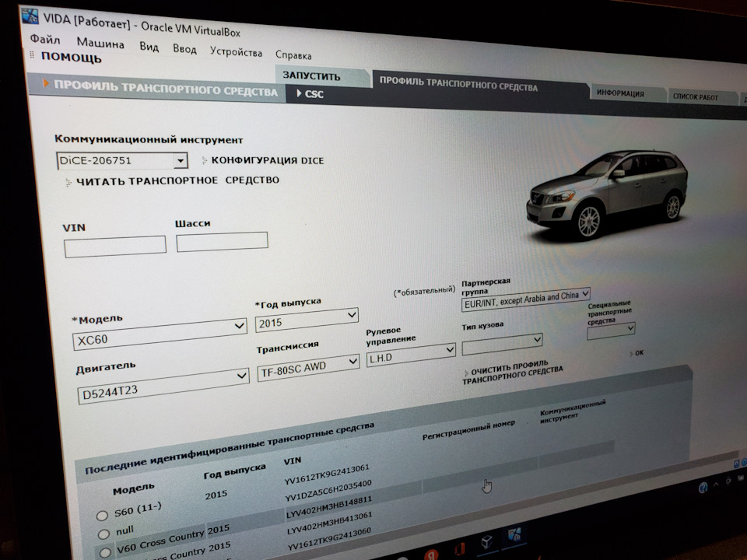Click the CSC sub-navigation link
Viewport: 747px width, 560px height.
point(314,94)
